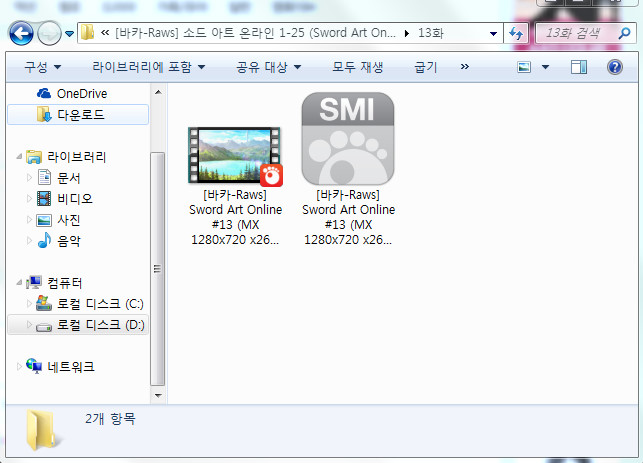Click the « chevron in the address path
The image size is (643, 463).
point(105,32)
